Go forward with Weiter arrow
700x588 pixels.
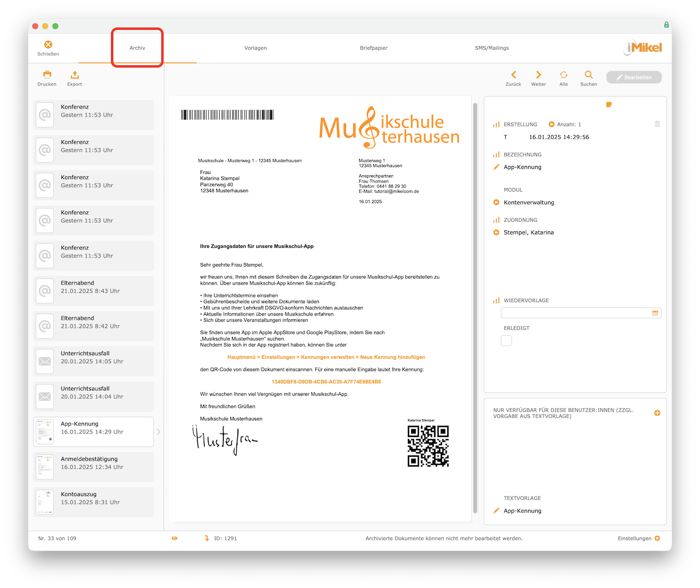(539, 74)
